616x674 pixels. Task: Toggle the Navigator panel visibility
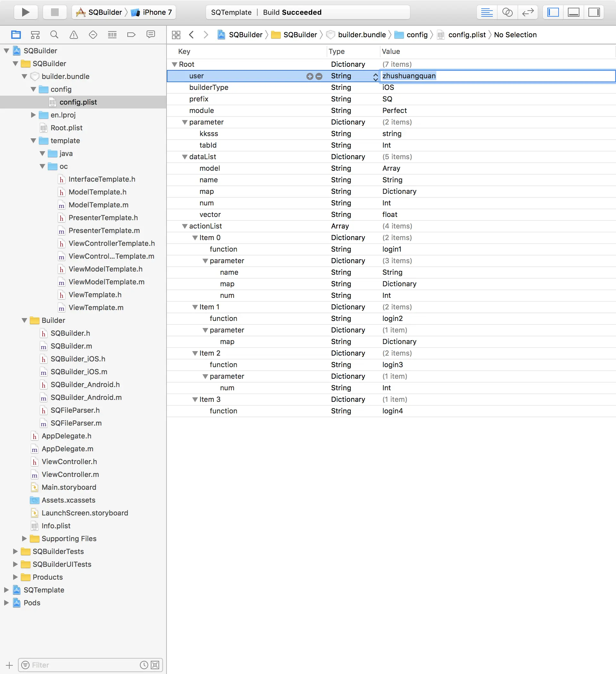click(553, 13)
